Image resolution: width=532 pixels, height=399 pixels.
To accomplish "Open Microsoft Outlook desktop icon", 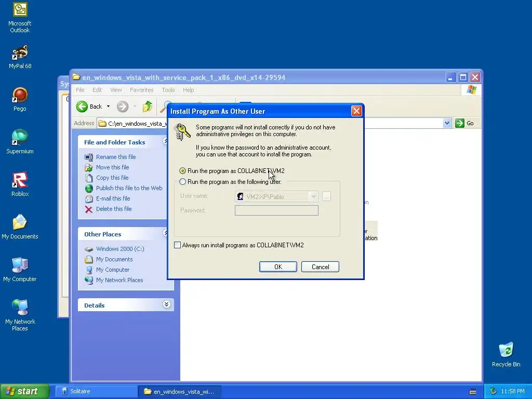I will point(20,18).
